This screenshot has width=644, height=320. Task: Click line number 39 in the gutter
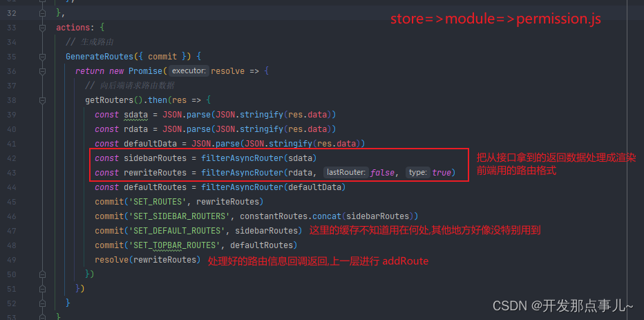click(12, 115)
